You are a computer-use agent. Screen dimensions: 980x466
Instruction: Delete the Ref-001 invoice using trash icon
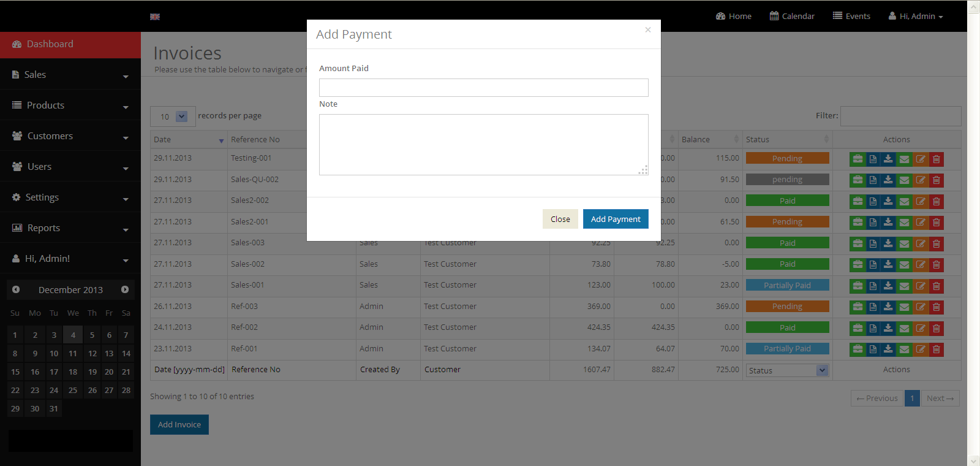tap(937, 349)
